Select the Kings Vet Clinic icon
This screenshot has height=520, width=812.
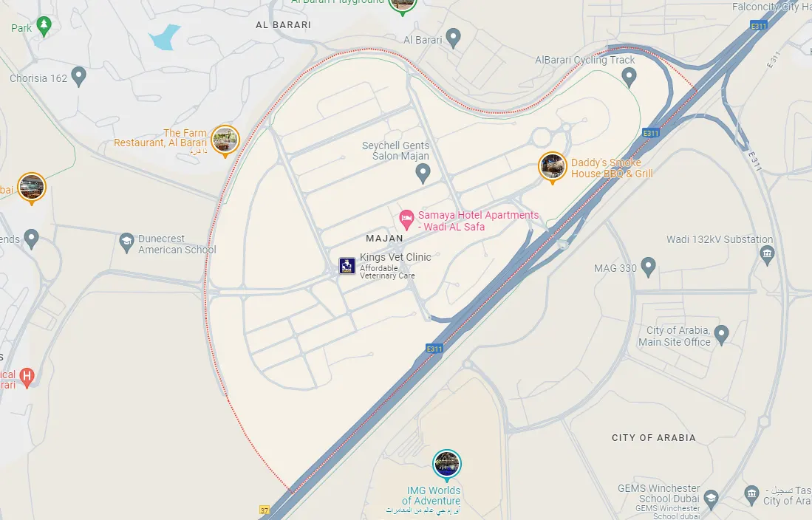[x=347, y=266]
